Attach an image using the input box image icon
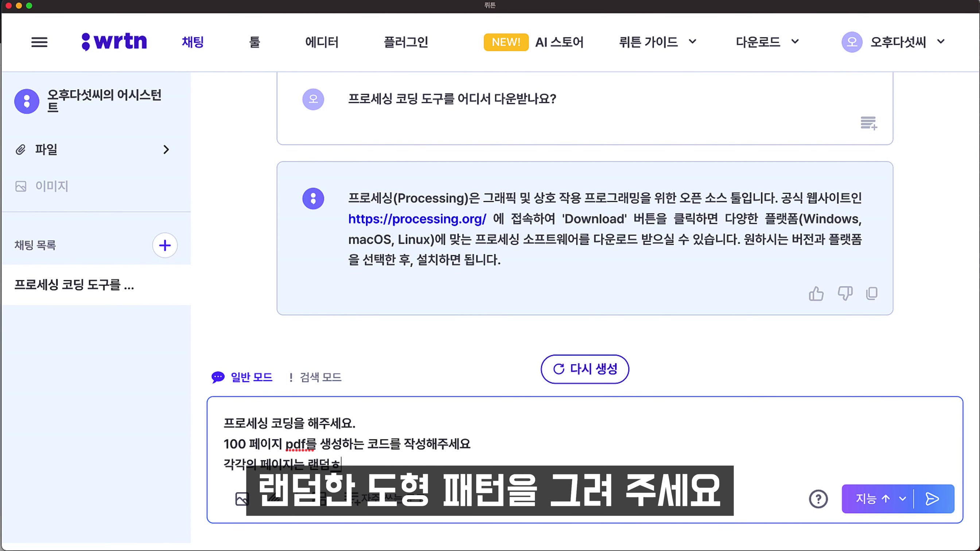Image resolution: width=980 pixels, height=551 pixels. [242, 499]
